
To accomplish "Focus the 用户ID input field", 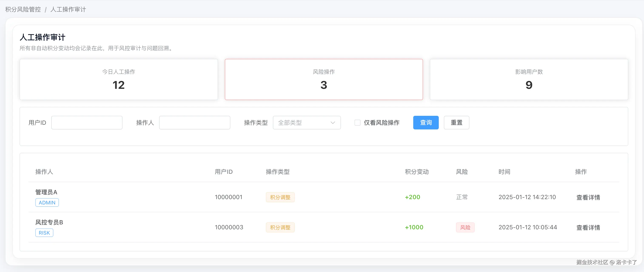I will point(87,123).
